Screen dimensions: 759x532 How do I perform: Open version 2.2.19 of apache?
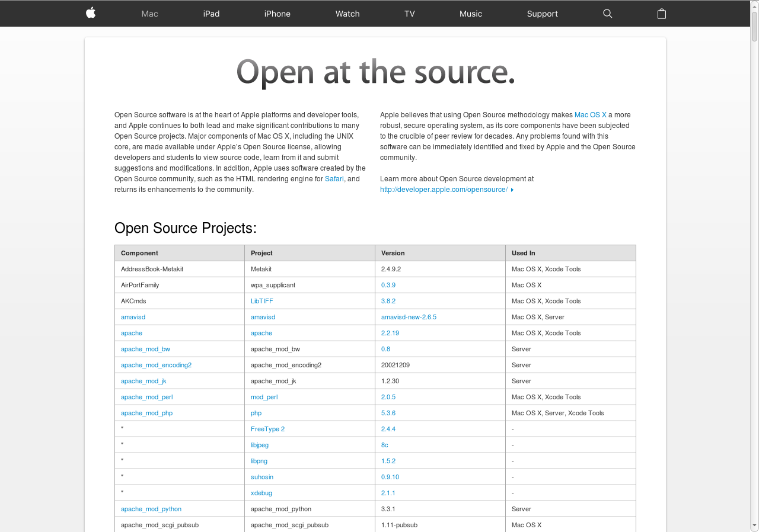pyautogui.click(x=390, y=333)
